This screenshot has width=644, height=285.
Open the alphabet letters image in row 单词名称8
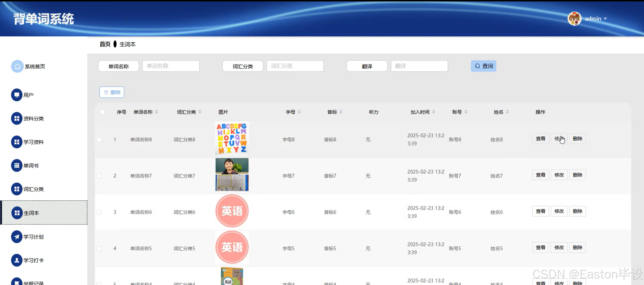(232, 138)
